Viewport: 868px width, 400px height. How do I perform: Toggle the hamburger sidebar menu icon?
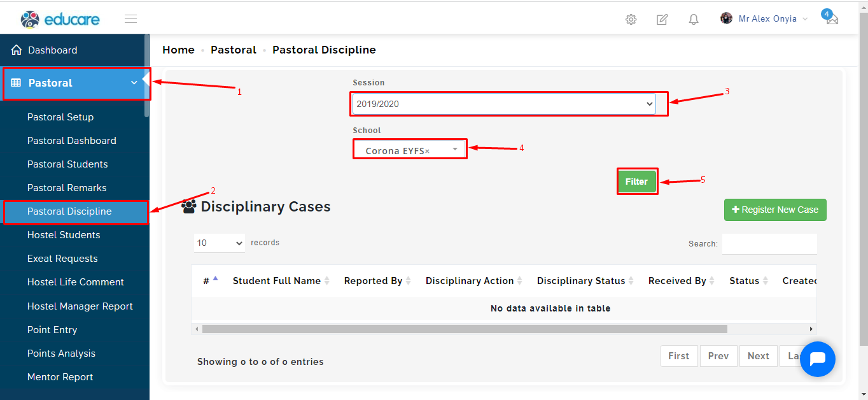[131, 19]
